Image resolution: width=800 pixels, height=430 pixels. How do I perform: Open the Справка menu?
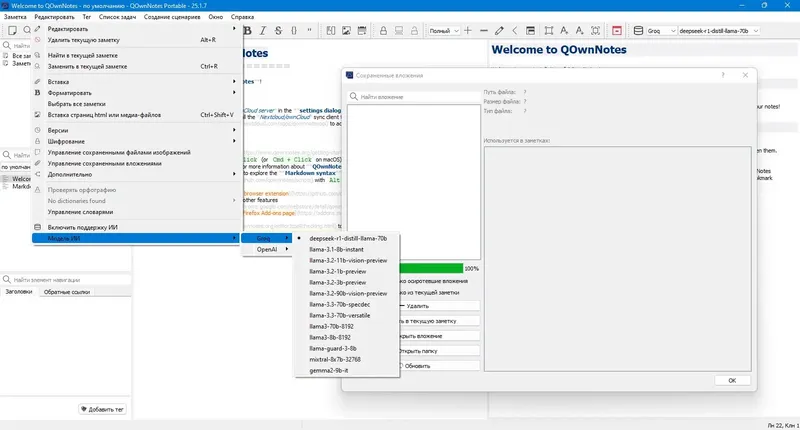tap(242, 17)
